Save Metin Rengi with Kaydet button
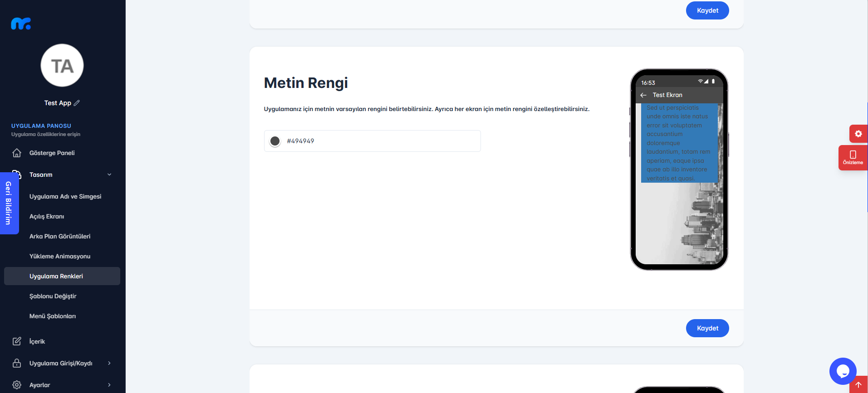The height and width of the screenshot is (393, 868). [x=707, y=328]
